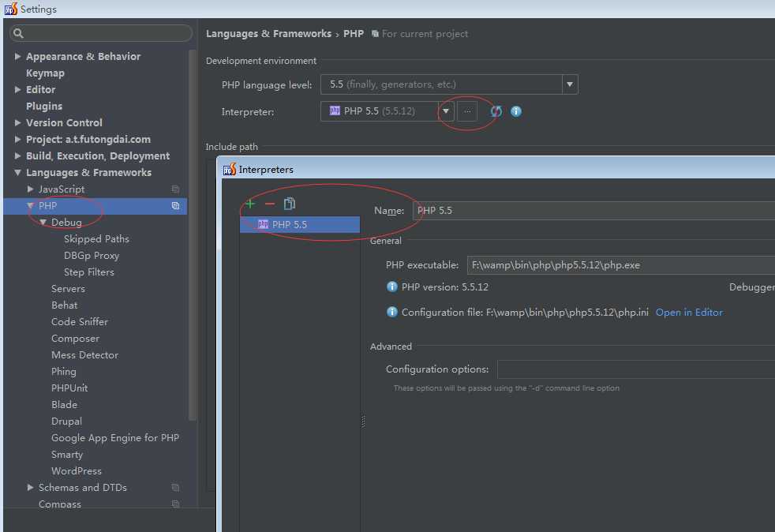Open Smarty settings page
The image size is (775, 532).
67,455
